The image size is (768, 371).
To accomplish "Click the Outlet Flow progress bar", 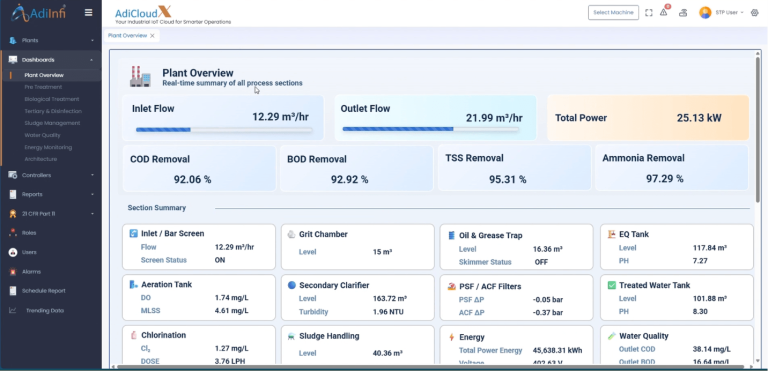I will point(431,129).
